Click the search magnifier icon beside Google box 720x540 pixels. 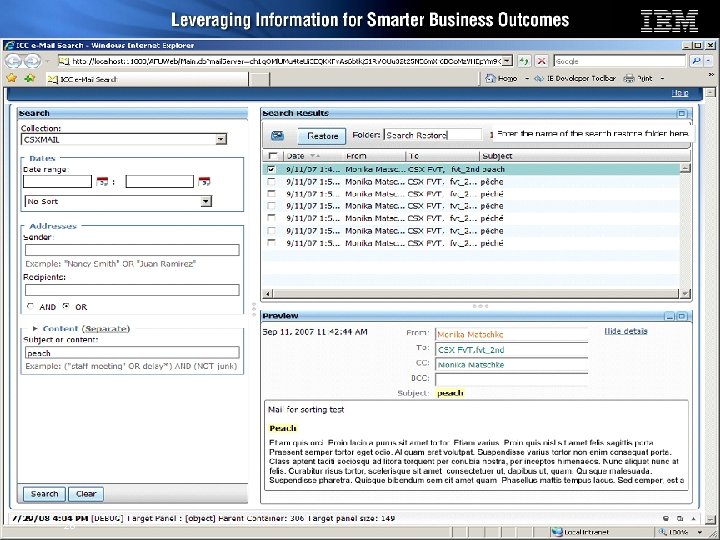point(696,61)
